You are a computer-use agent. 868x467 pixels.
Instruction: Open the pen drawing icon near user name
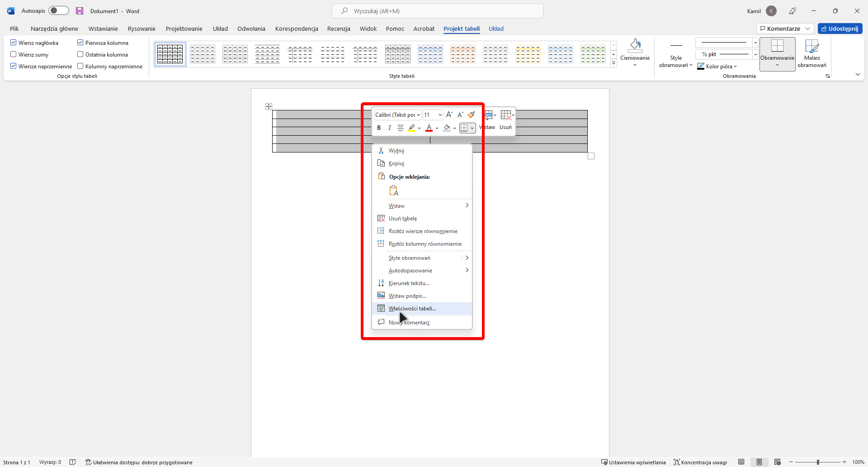[x=792, y=11]
